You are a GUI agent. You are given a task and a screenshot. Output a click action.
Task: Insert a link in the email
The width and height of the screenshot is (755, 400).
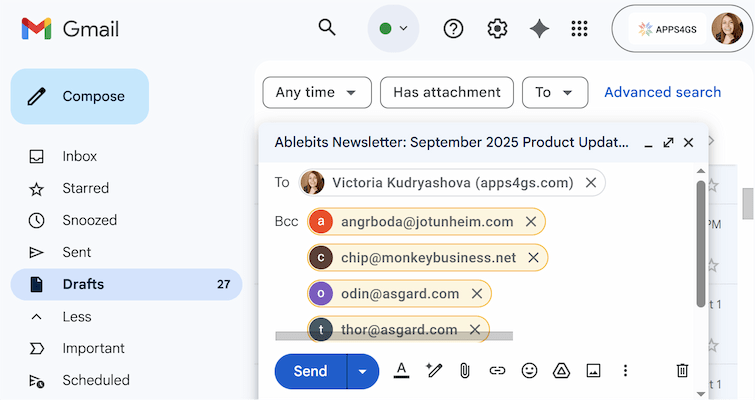tap(497, 370)
